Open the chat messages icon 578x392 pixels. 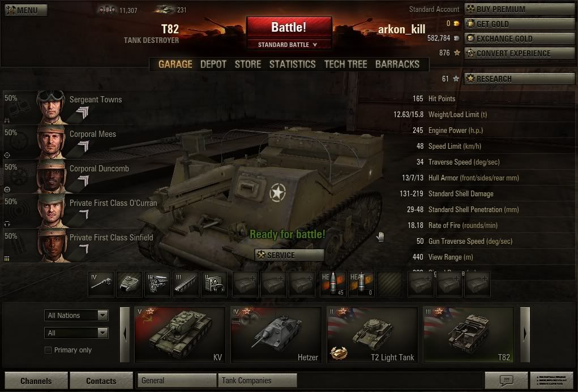pyautogui.click(x=506, y=380)
